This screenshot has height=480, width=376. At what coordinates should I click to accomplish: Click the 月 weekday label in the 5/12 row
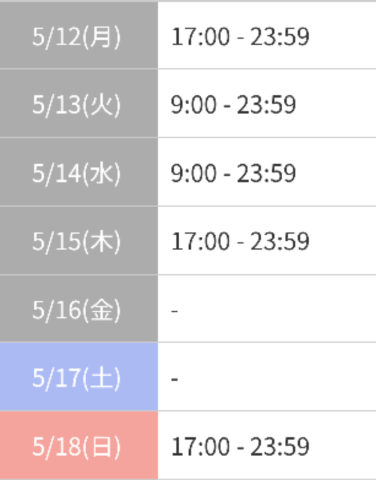(x=101, y=36)
